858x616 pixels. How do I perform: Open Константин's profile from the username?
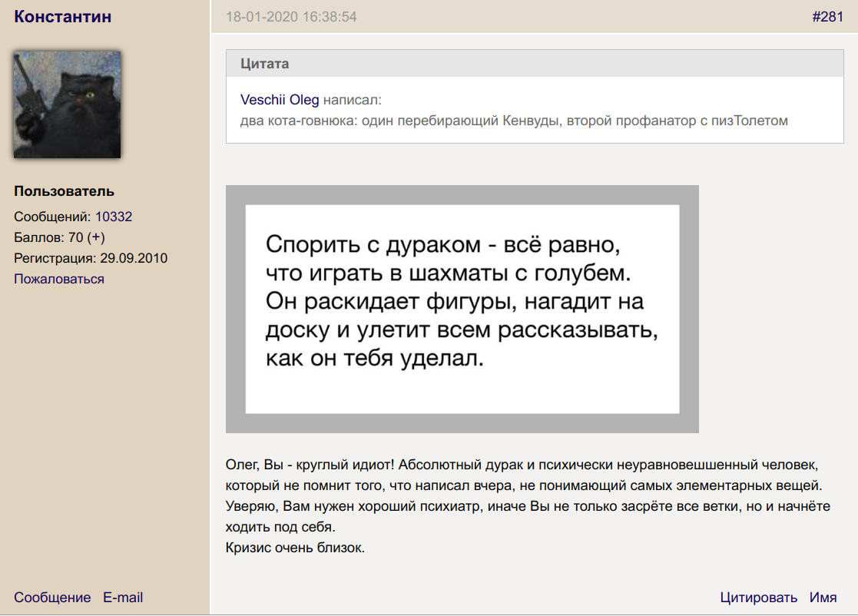pos(62,16)
